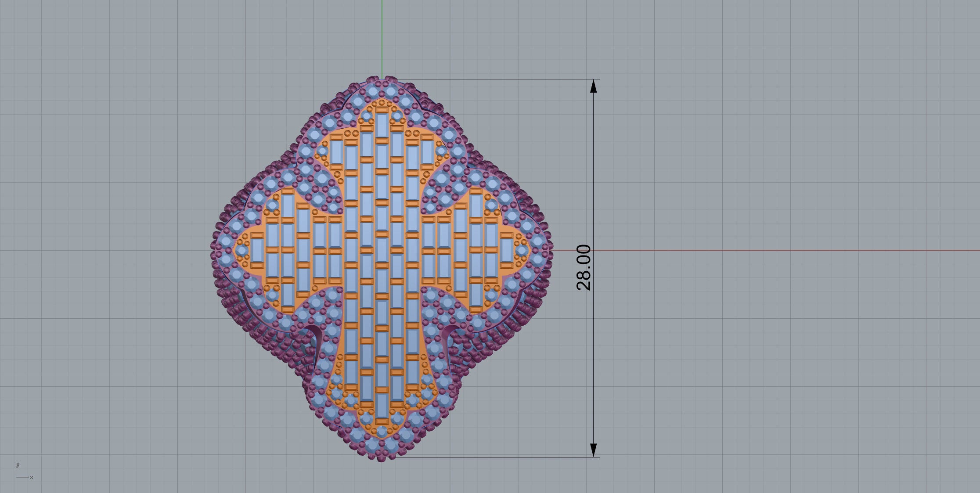Pick the bottom dimension extension line

[x=492, y=457]
